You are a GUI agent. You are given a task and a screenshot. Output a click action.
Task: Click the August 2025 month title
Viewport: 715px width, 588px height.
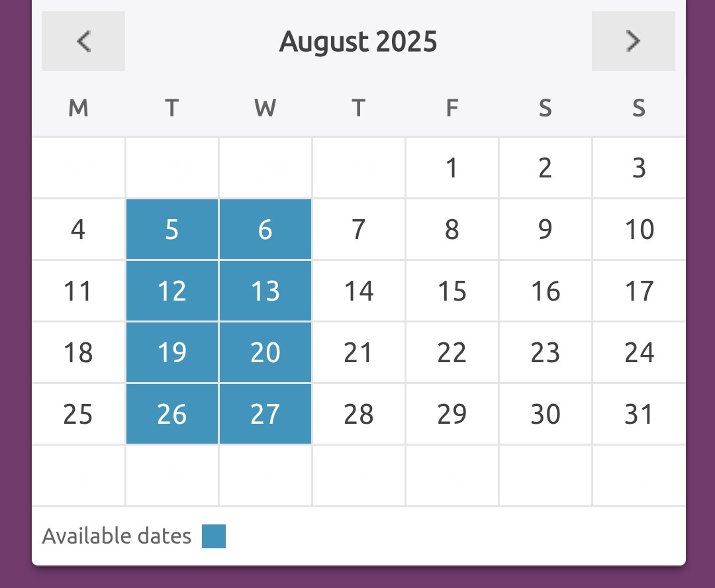pos(358,42)
